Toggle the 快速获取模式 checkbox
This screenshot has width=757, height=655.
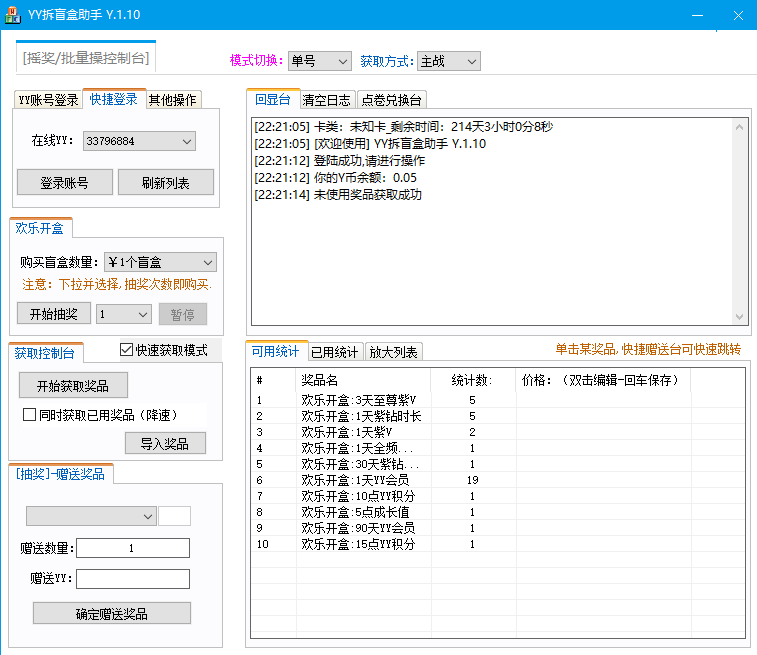pyautogui.click(x=126, y=349)
